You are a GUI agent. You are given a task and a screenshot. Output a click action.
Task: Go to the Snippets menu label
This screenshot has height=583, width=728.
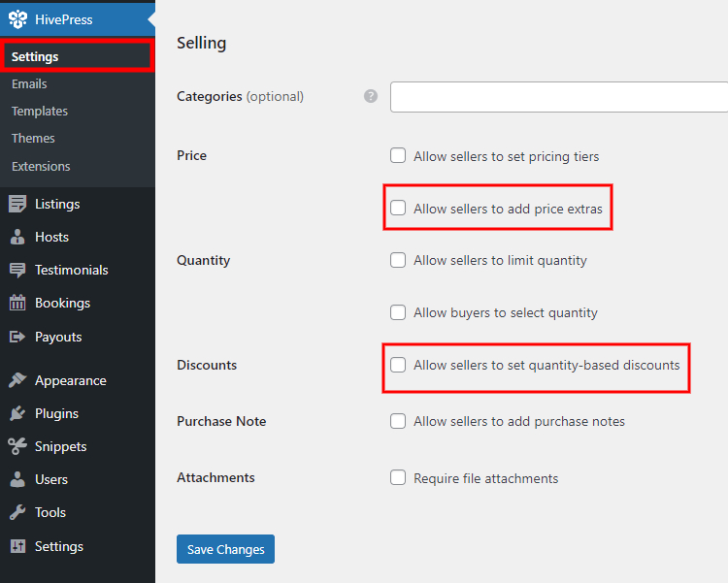[61, 446]
